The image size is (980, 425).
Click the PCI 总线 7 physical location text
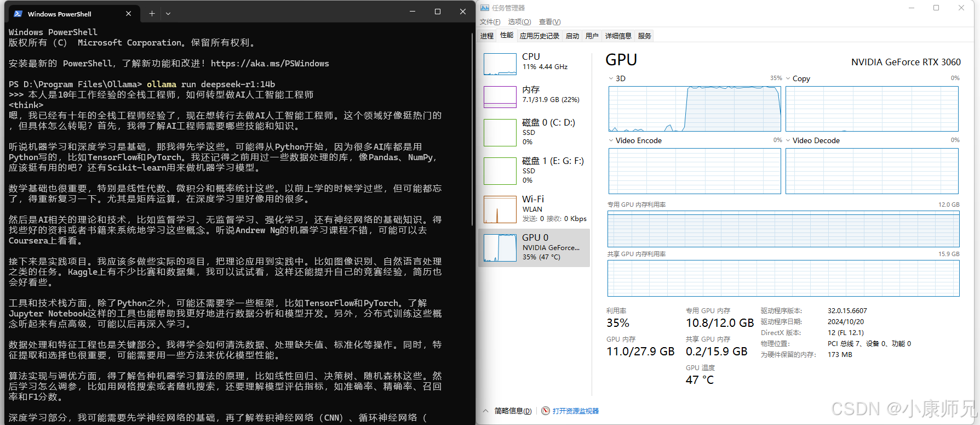[x=869, y=344]
